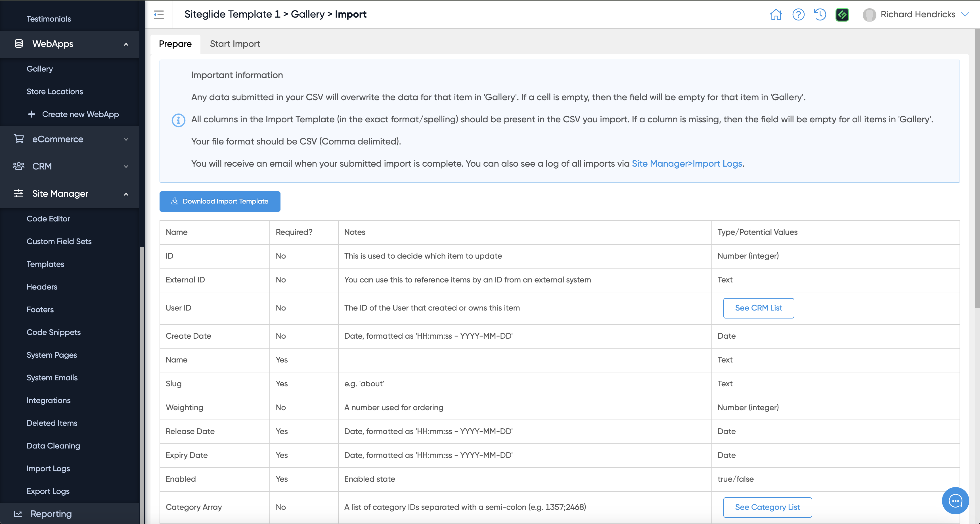Screen dimensions: 980x524
Task: Click the page's vertical scrollbar
Action: pyautogui.click(x=977, y=167)
